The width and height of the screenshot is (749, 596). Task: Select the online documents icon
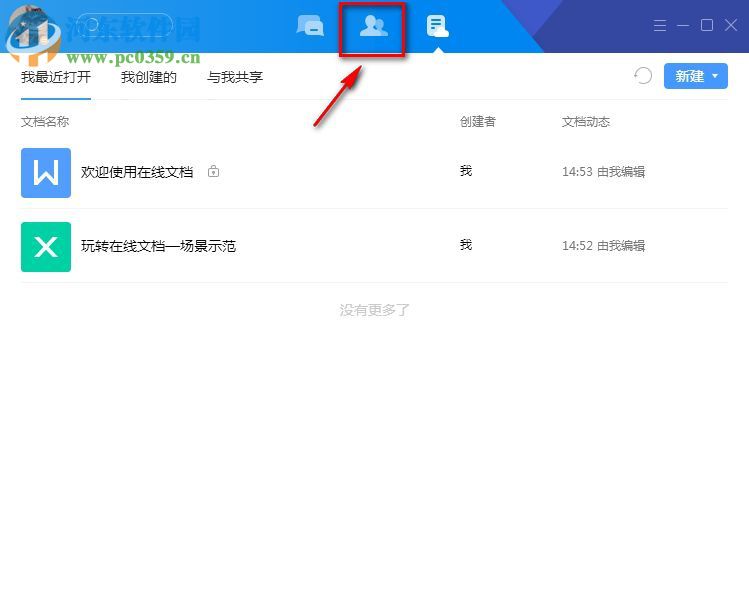coord(437,26)
